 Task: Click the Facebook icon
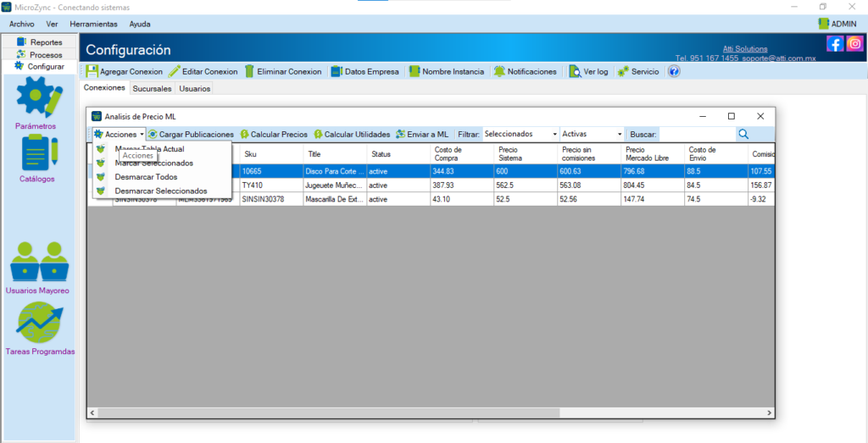point(835,44)
